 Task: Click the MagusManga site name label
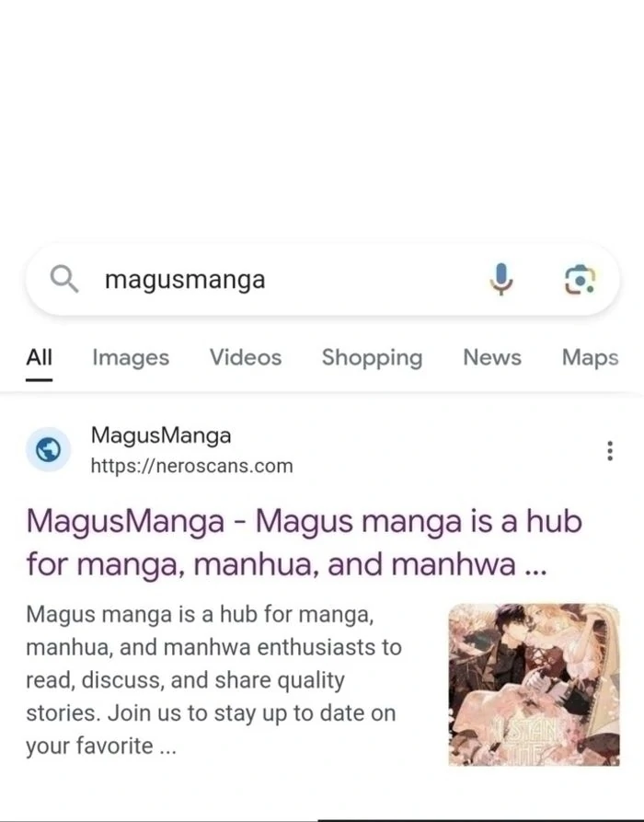[x=161, y=435]
